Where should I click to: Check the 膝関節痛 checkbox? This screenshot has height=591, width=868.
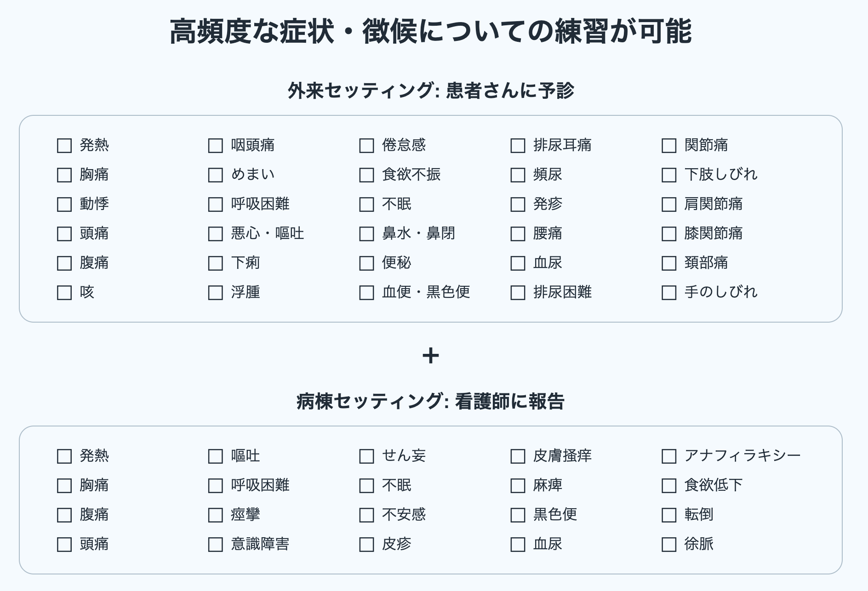pos(669,234)
